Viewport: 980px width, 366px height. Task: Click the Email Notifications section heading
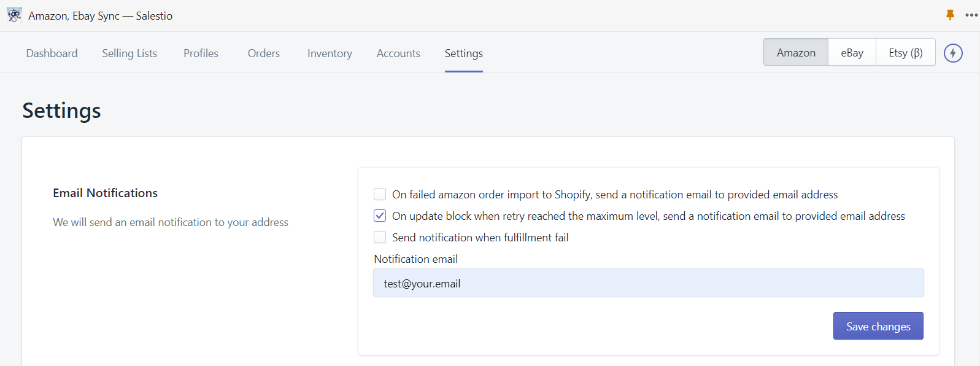(105, 193)
